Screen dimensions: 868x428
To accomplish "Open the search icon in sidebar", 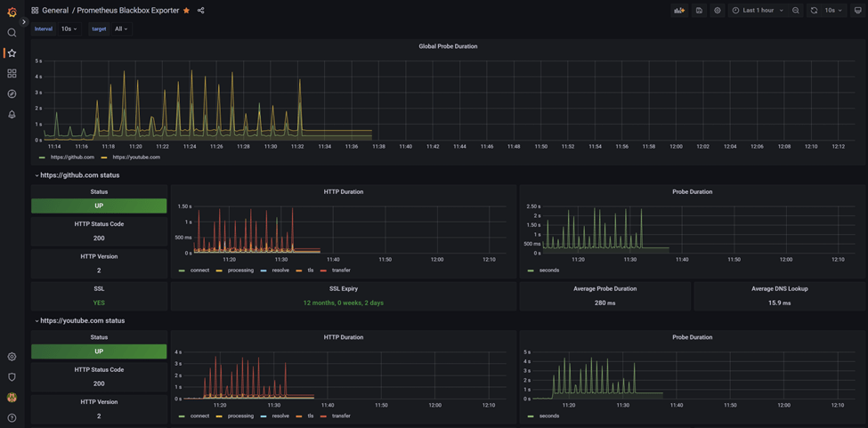I will click(12, 33).
